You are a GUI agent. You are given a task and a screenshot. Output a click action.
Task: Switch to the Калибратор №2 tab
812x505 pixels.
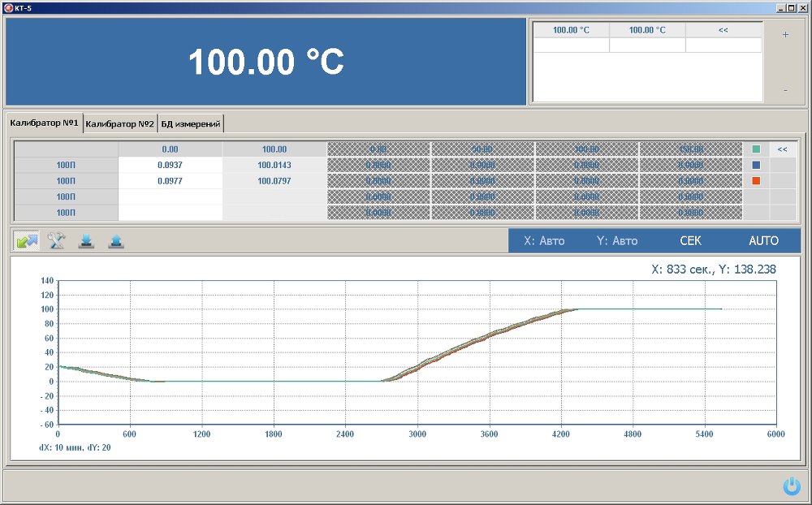click(x=120, y=123)
